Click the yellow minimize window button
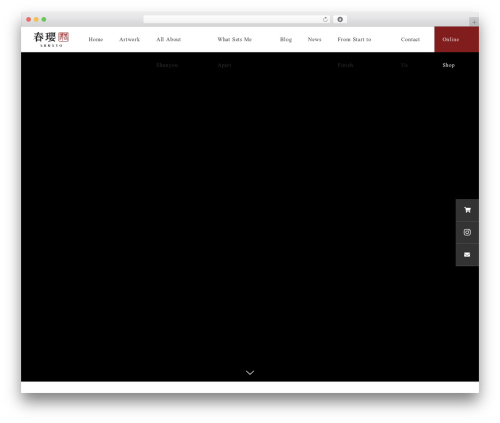This screenshot has height=423, width=500. 36,19
